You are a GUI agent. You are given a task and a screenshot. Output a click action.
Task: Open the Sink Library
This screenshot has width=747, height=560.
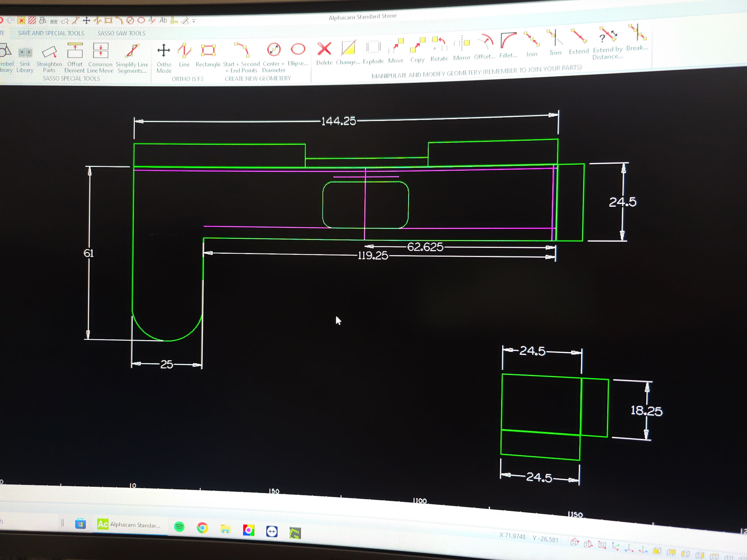(25, 53)
